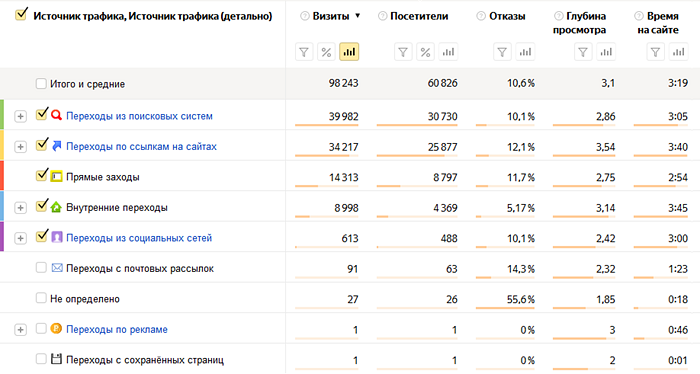Click help icon next to Отказы header
Image resolution: width=700 pixels, height=374 pixels.
pos(481,16)
